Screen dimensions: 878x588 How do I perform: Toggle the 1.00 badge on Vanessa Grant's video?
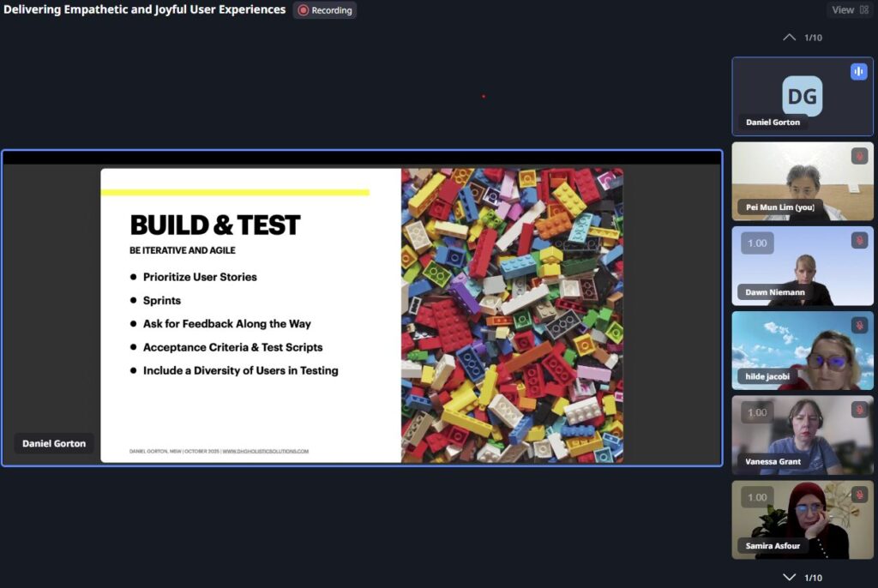757,412
